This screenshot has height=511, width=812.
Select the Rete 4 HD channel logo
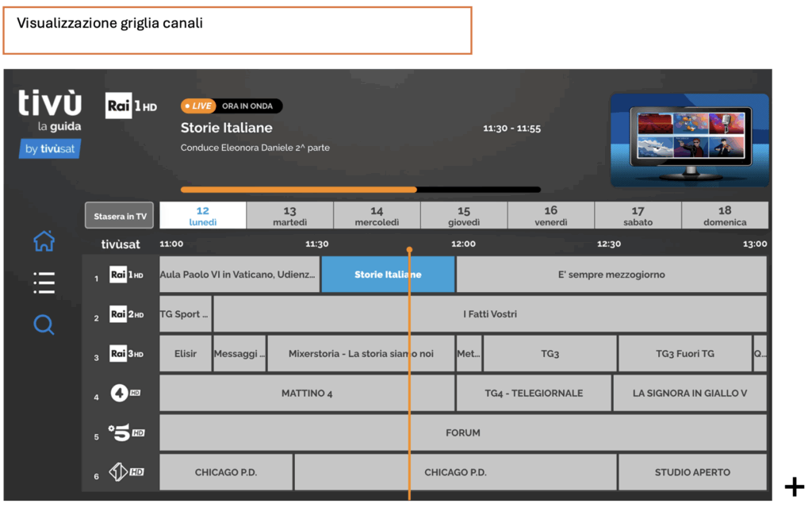tap(126, 393)
